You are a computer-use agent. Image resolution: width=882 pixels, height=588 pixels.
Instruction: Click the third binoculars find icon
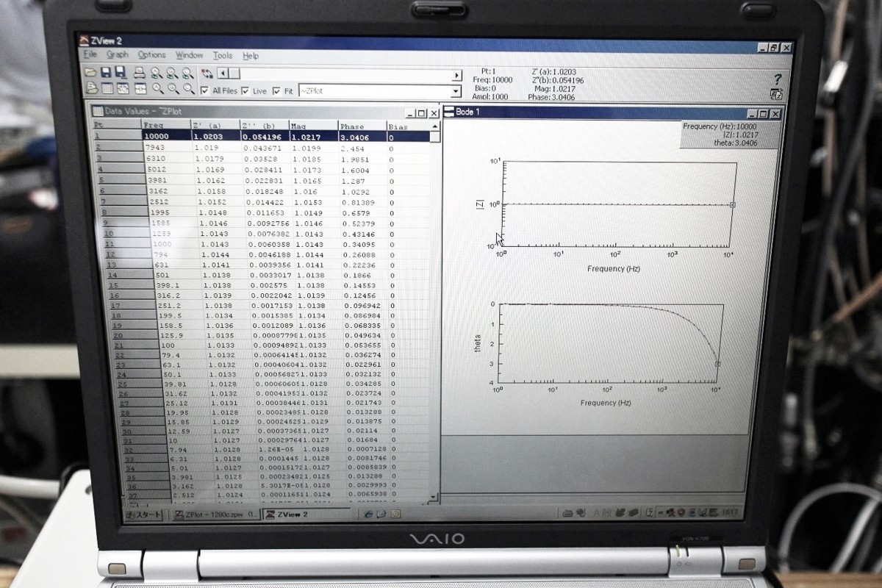click(x=187, y=73)
